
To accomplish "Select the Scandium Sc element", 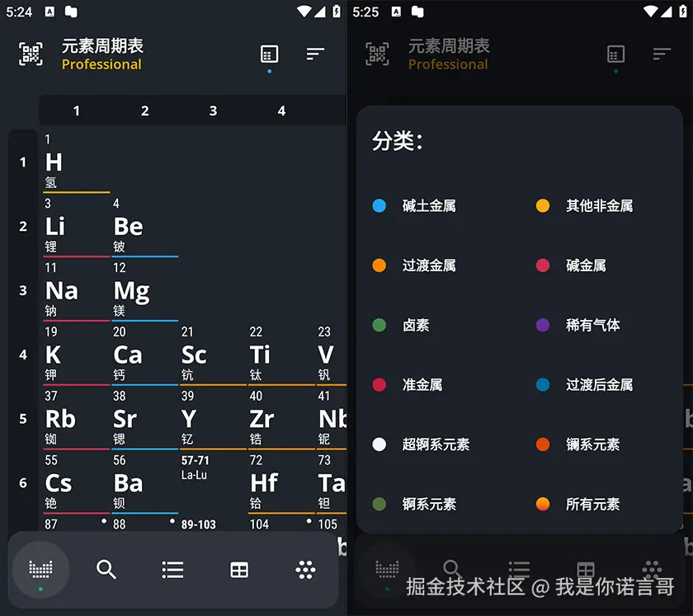I will pos(213,355).
